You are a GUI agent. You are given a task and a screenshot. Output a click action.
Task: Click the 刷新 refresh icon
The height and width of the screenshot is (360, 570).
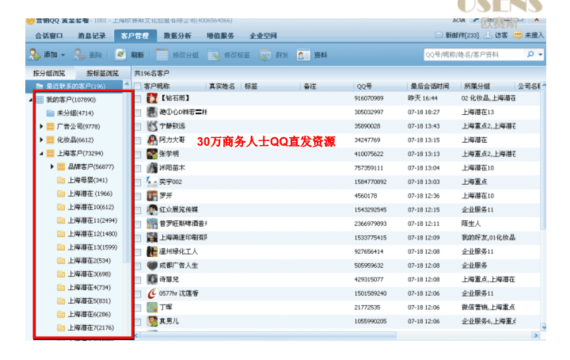pyautogui.click(x=120, y=55)
